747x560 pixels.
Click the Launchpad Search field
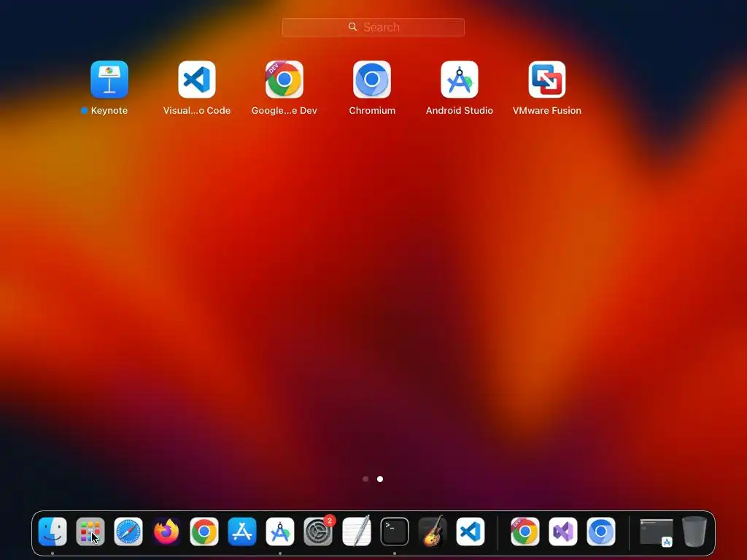[373, 27]
